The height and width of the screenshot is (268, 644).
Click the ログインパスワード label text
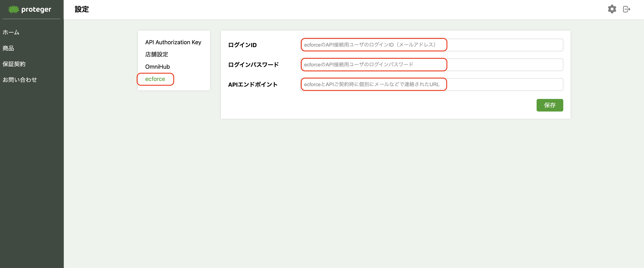pos(253,65)
